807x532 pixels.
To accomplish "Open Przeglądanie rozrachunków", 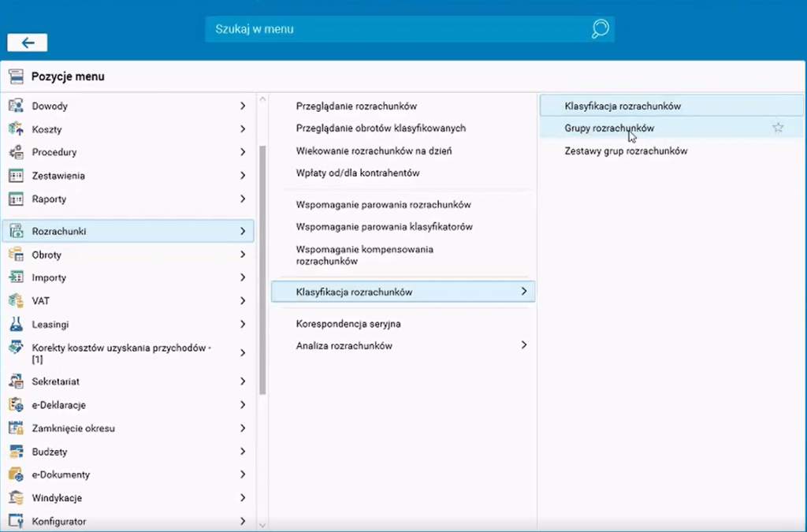I will [x=356, y=106].
